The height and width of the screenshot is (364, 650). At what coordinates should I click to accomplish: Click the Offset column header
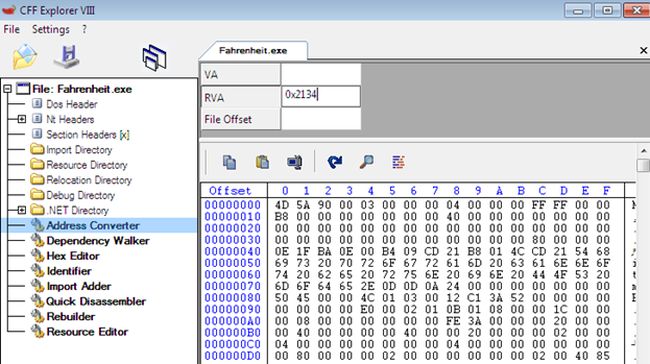pyautogui.click(x=230, y=191)
